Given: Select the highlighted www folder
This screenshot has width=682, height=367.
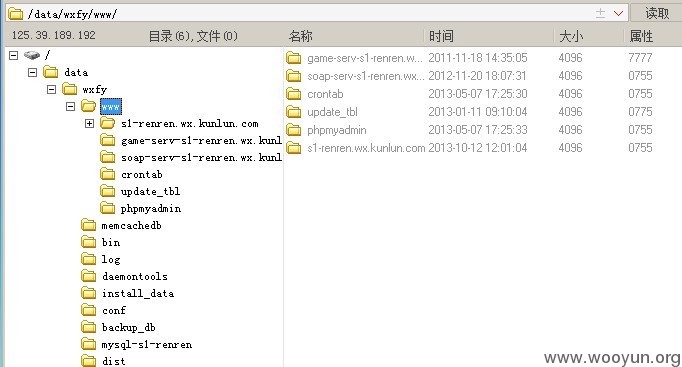Looking at the screenshot, I should pyautogui.click(x=110, y=107).
